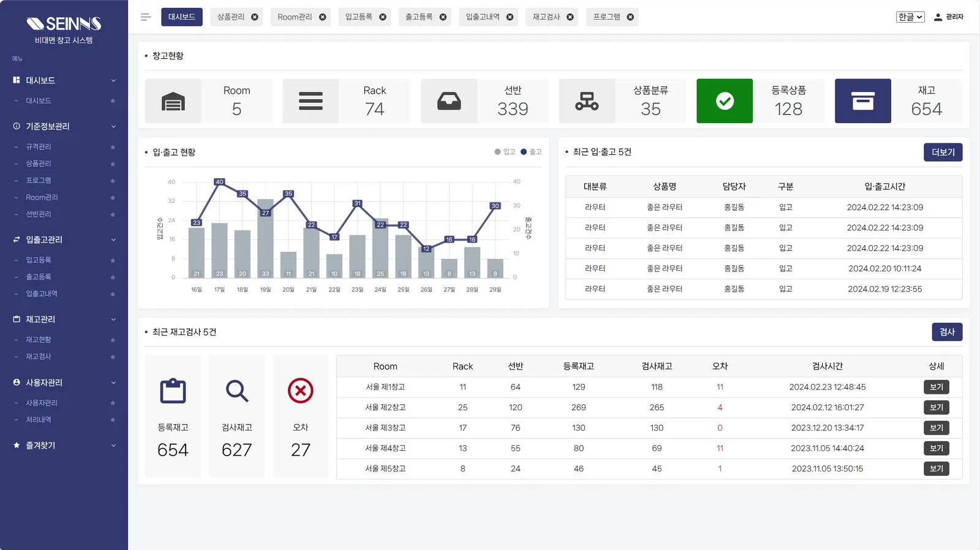
Task: Toggle favorite star for Room관리 menu
Action: [113, 198]
